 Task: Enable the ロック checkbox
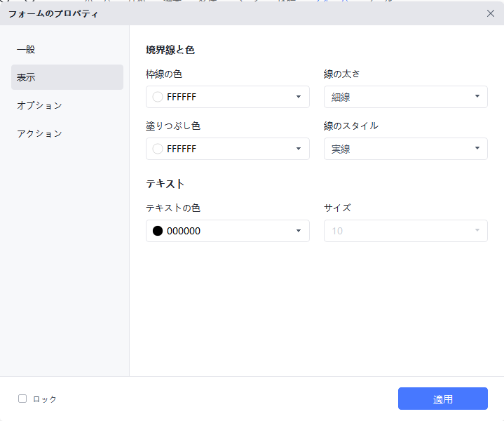coord(22,399)
